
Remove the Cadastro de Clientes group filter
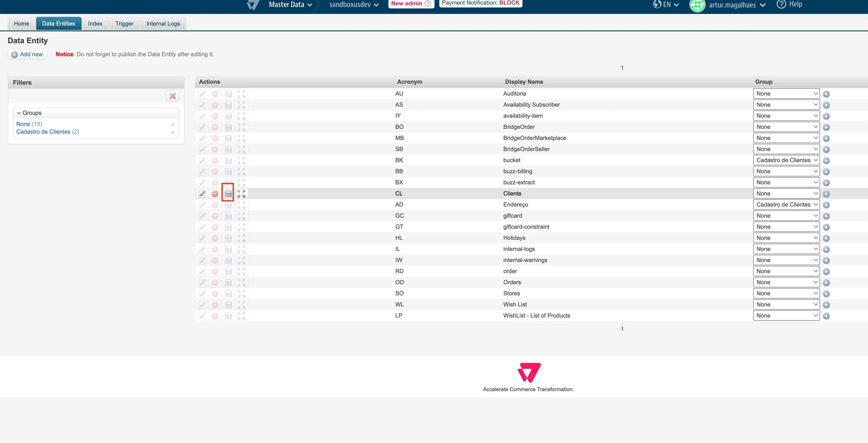173,132
